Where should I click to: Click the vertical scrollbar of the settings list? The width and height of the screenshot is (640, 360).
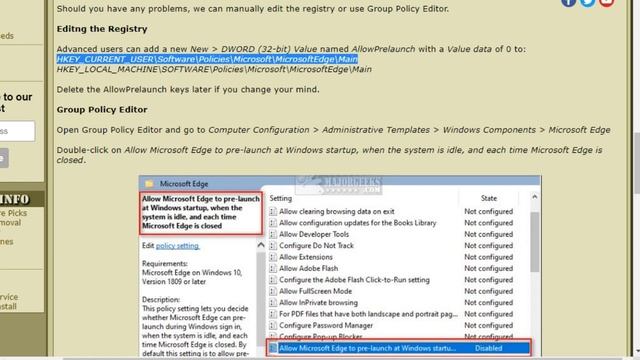pyautogui.click(x=534, y=242)
